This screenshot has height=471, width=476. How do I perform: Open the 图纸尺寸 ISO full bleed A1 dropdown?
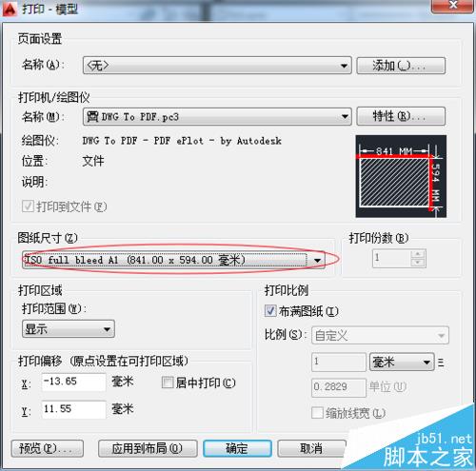173,260
